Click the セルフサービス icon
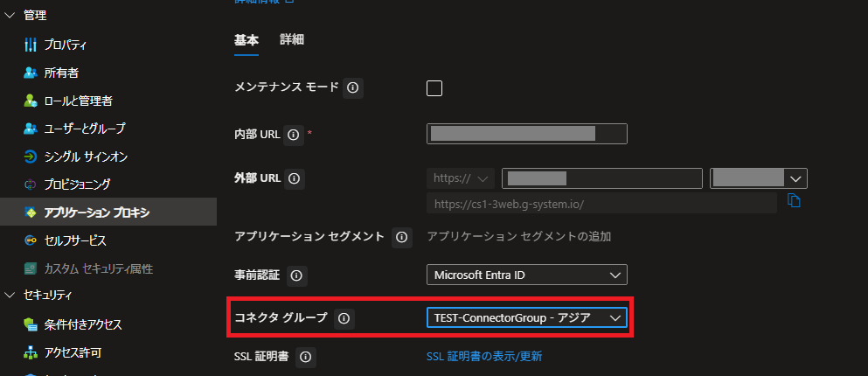This screenshot has width=868, height=376. pos(31,240)
